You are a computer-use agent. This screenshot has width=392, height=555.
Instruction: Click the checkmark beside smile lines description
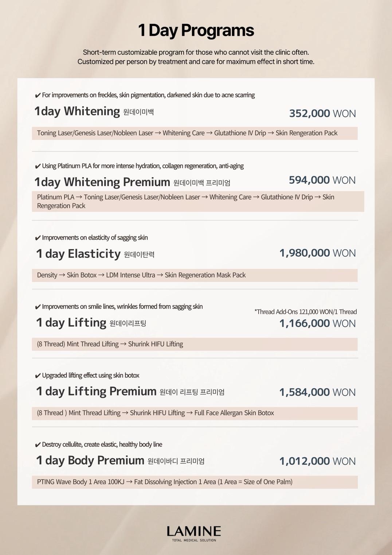pyautogui.click(x=38, y=307)
